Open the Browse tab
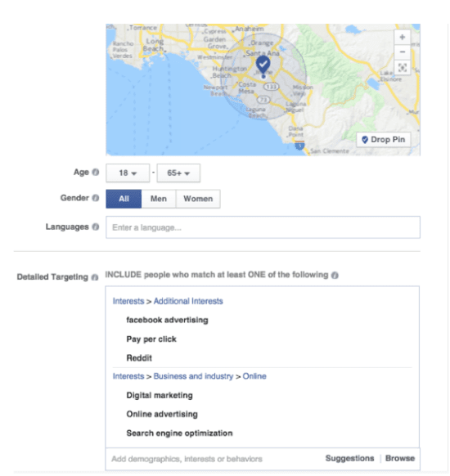Screen dimensions: 450x476 point(400,458)
